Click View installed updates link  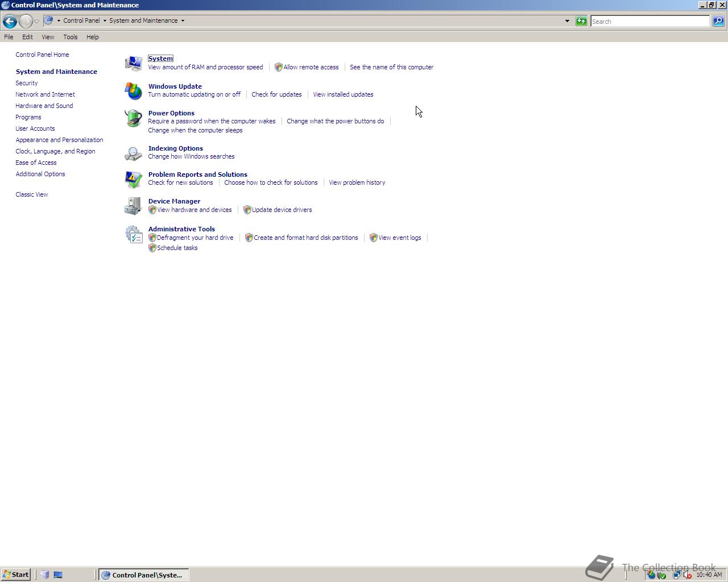point(343,94)
